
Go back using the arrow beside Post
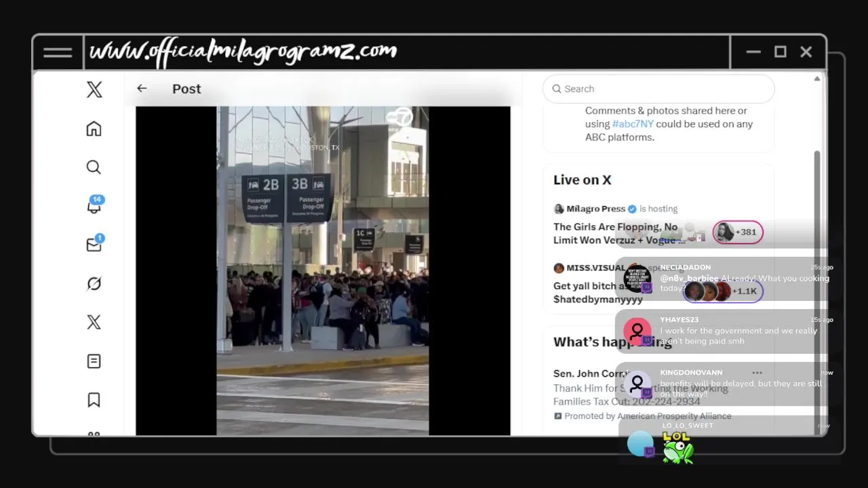tap(142, 88)
